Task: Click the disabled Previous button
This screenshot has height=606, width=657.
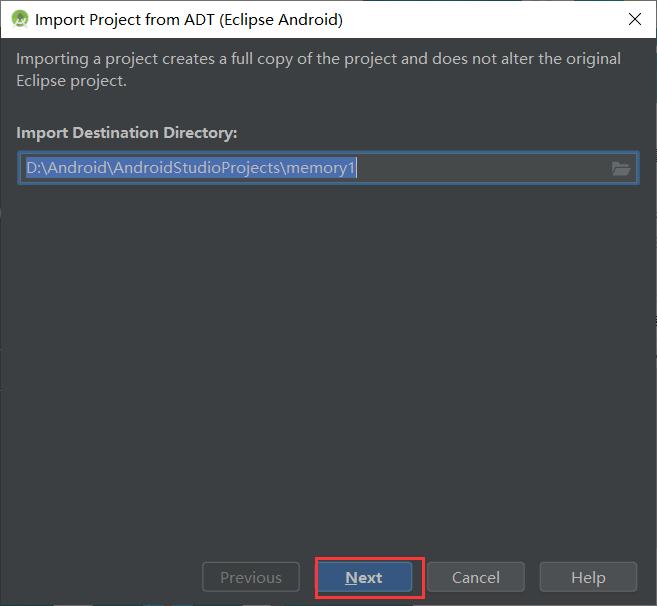Action: [251, 577]
